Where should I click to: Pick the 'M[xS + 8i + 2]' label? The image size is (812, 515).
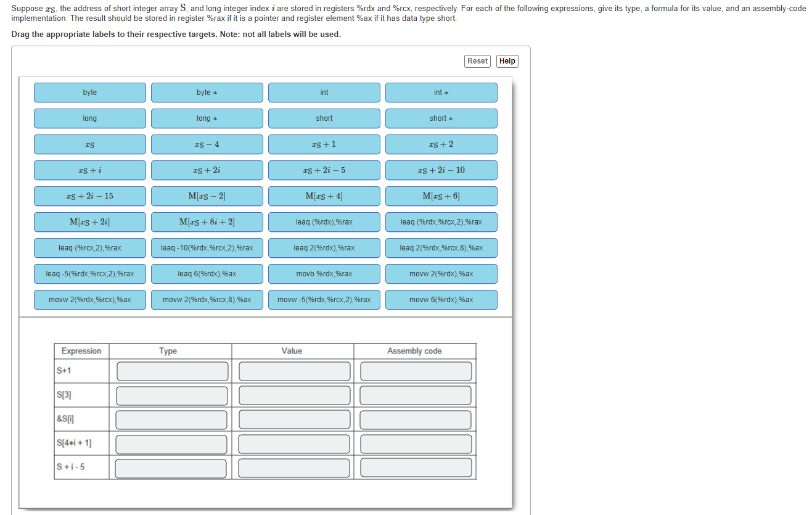point(207,222)
